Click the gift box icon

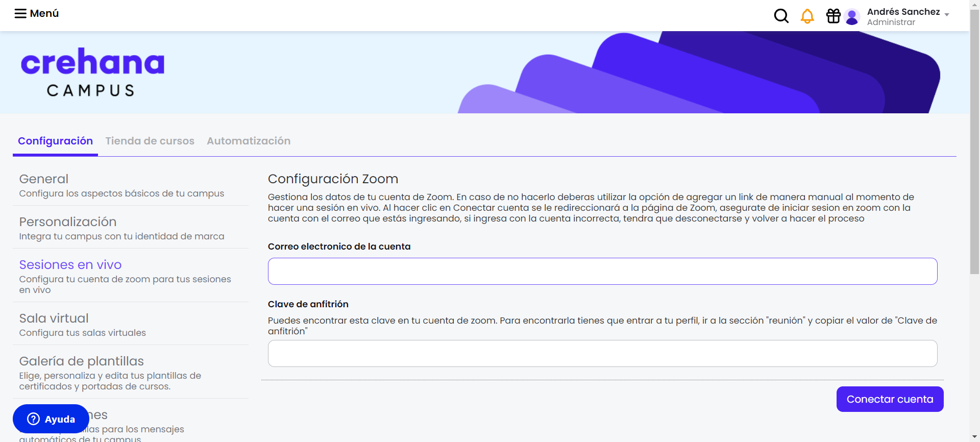pyautogui.click(x=833, y=16)
